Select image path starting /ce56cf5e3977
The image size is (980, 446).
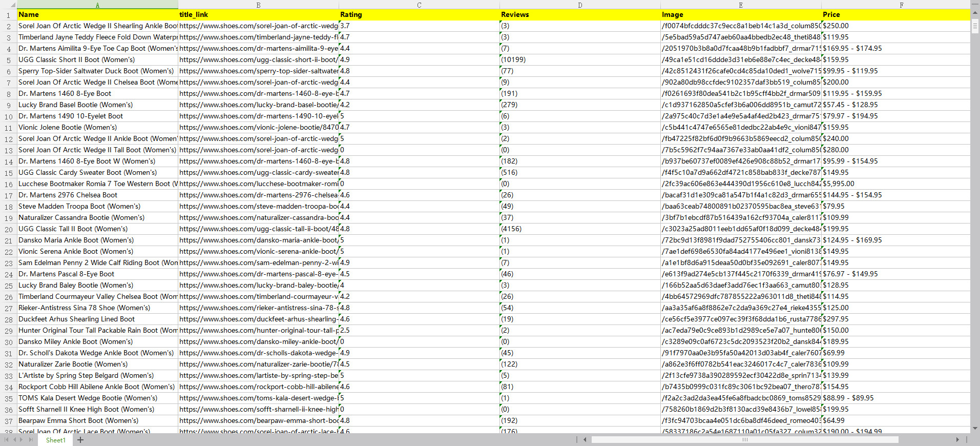[741, 319]
